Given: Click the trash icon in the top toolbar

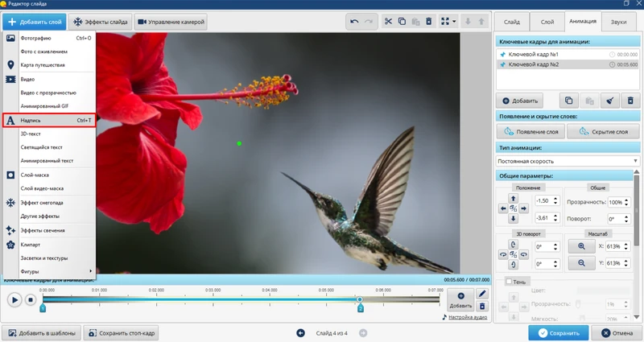Looking at the screenshot, I should (428, 22).
